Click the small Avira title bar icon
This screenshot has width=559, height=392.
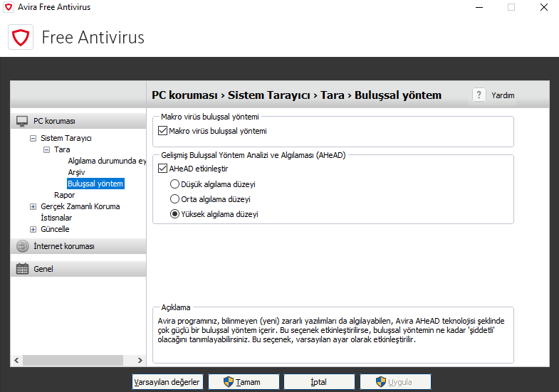click(x=9, y=7)
